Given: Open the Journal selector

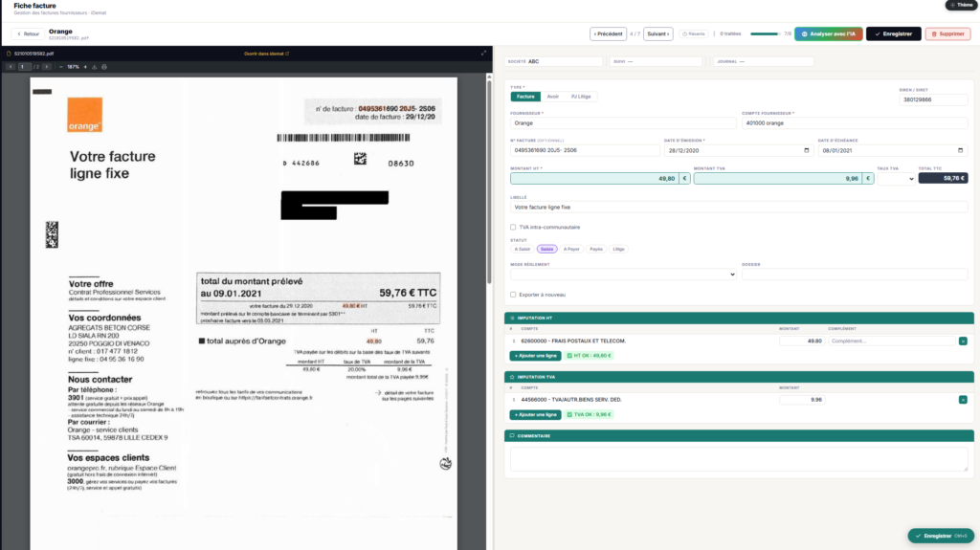Looking at the screenshot, I should tap(763, 61).
